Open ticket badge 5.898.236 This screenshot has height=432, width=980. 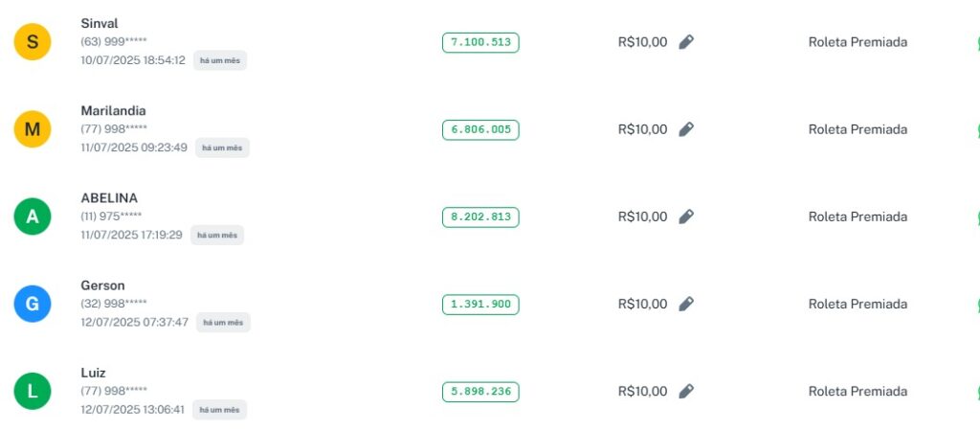coord(480,391)
